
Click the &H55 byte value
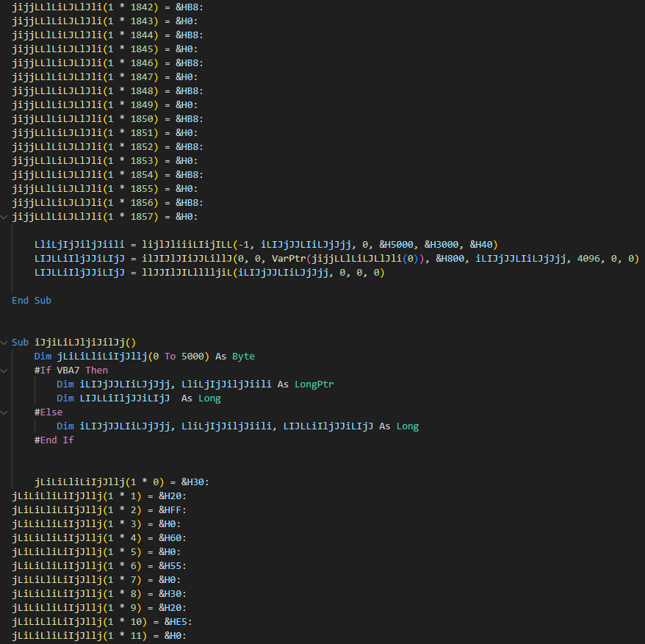170,566
